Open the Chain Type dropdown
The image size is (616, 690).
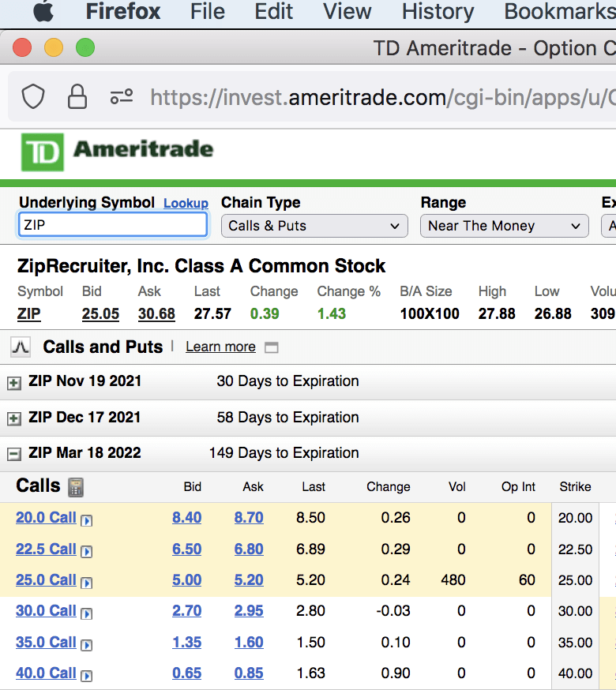pyautogui.click(x=314, y=226)
